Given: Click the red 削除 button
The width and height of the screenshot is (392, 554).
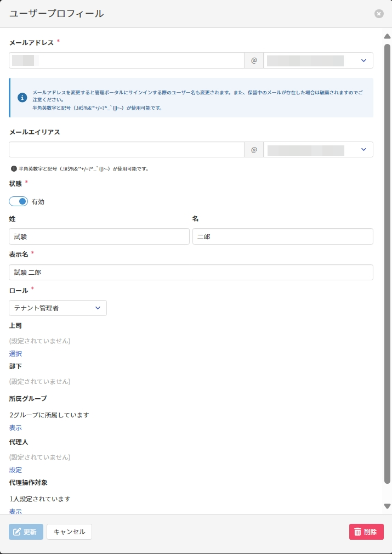Looking at the screenshot, I should pyautogui.click(x=366, y=532).
